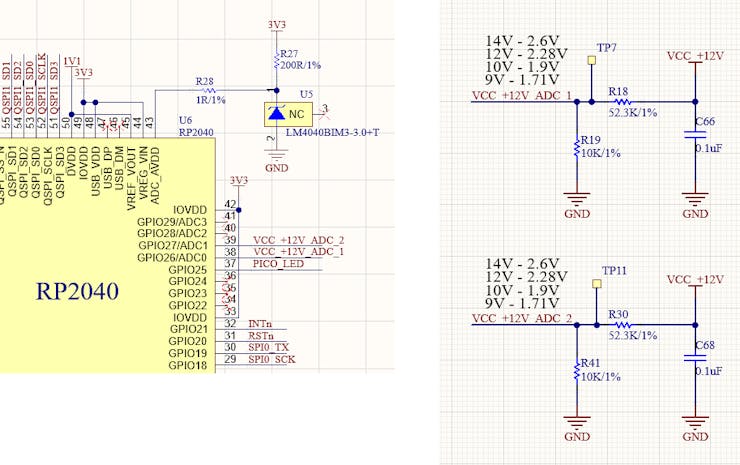Click the 3V3 power label above R27

[276, 23]
